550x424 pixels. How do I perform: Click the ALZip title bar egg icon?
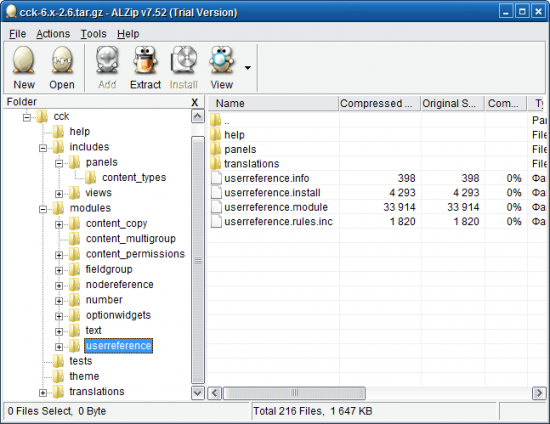point(12,11)
